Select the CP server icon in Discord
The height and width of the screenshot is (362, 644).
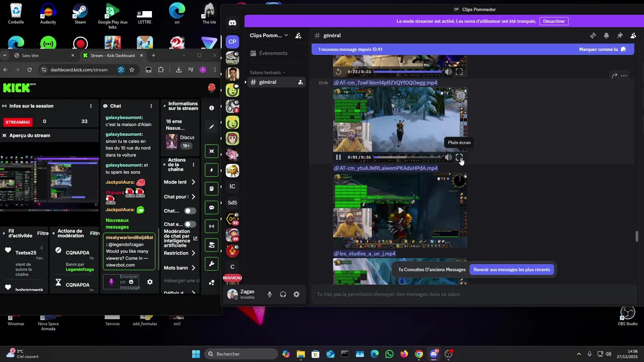tap(232, 42)
